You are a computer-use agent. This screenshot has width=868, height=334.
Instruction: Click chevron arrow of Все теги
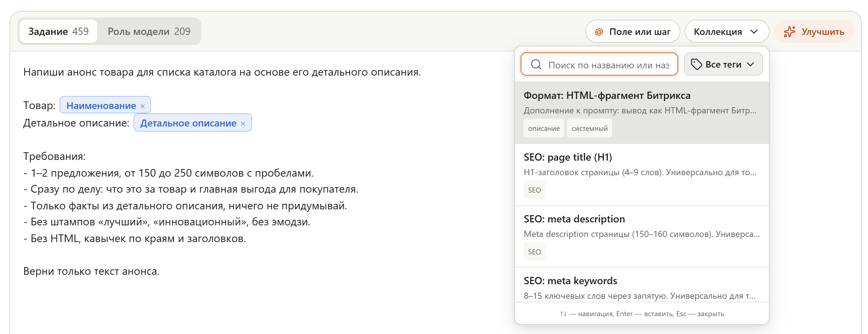point(751,64)
